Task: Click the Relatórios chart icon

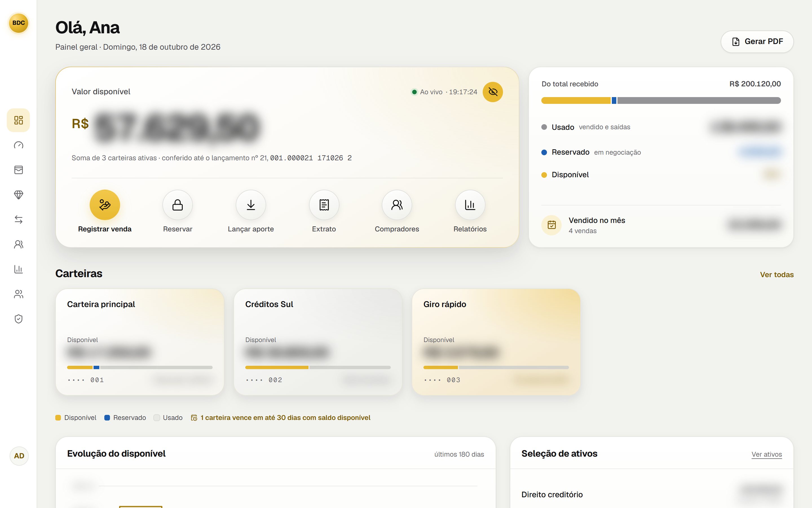Action: coord(470,205)
